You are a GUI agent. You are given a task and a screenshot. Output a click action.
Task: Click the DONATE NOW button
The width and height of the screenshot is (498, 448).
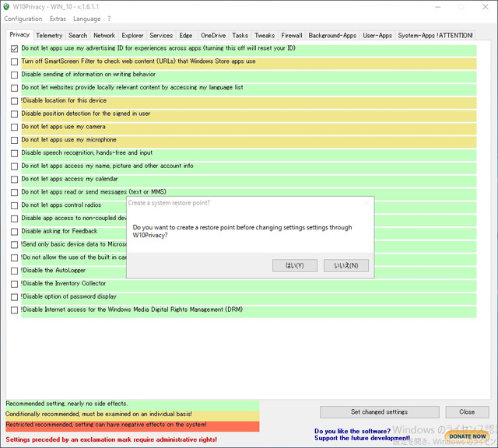(x=467, y=436)
